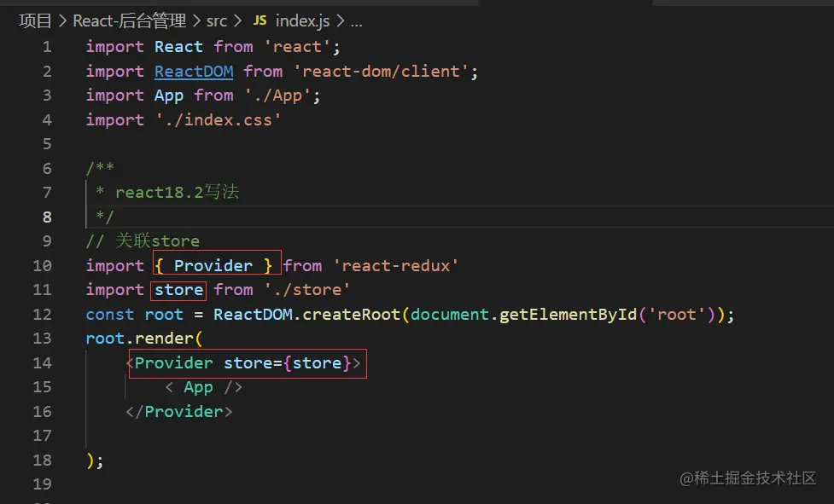
Task: Click the 'index.js' breadcrumb file name
Action: coord(302,21)
